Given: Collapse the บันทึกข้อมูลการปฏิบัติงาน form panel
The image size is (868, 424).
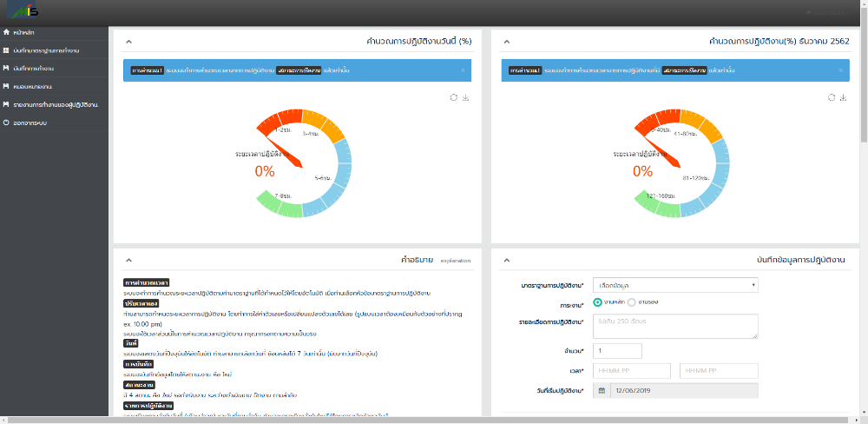Looking at the screenshot, I should click(x=507, y=260).
